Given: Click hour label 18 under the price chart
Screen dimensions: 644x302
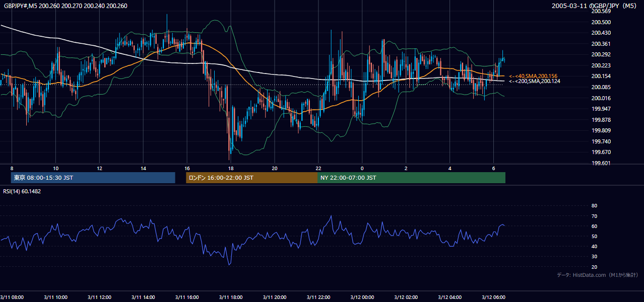Looking at the screenshot, I should [x=231, y=168].
